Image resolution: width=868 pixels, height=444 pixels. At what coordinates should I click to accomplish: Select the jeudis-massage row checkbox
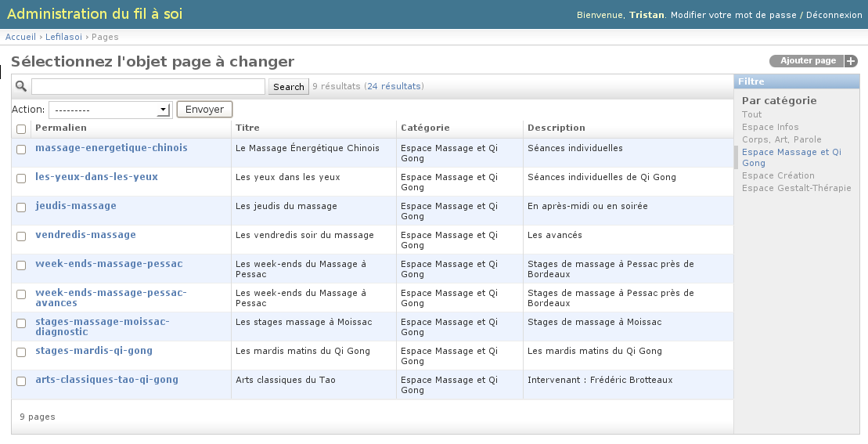point(21,207)
